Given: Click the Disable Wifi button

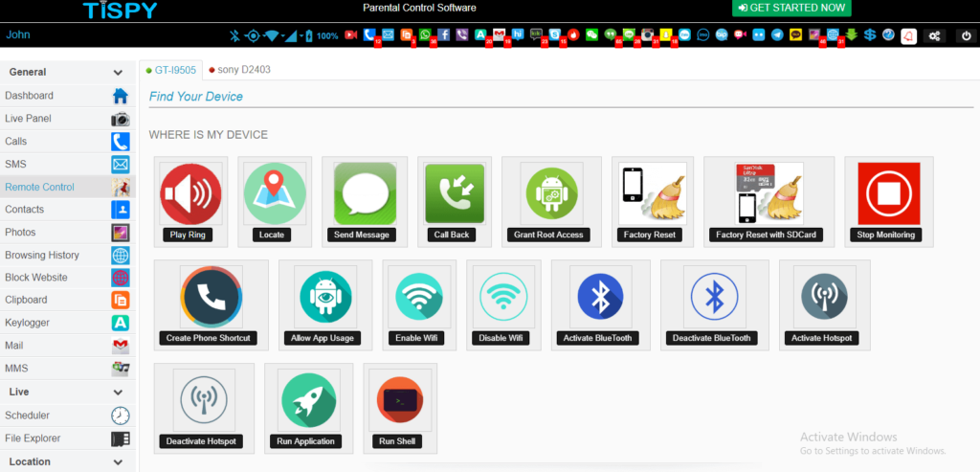Looking at the screenshot, I should (x=501, y=338).
